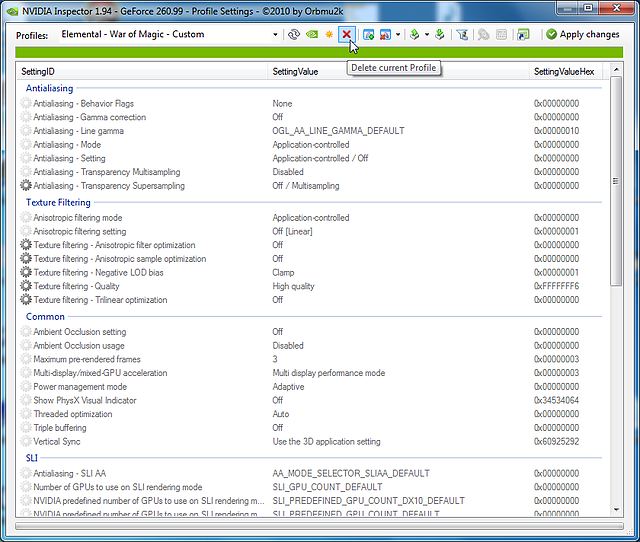Viewport: 640px width, 542px height.
Task: Sort by the SettingValue column header
Action: point(398,72)
